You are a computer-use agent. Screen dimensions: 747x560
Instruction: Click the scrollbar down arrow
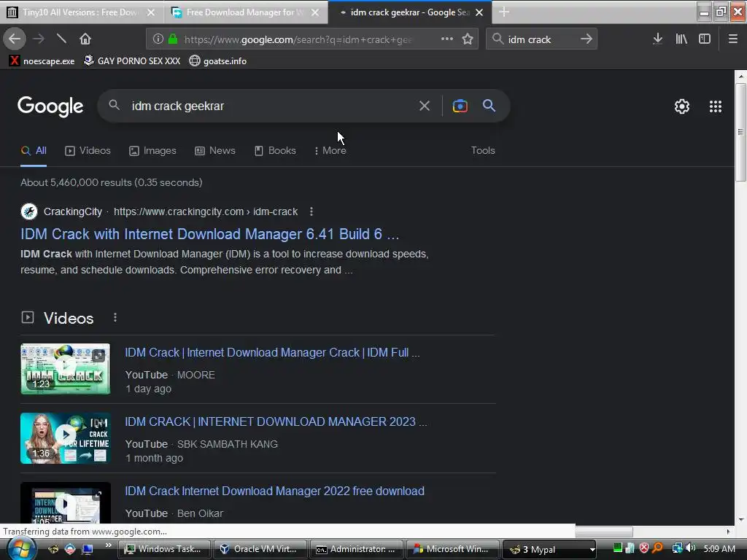coord(740,519)
